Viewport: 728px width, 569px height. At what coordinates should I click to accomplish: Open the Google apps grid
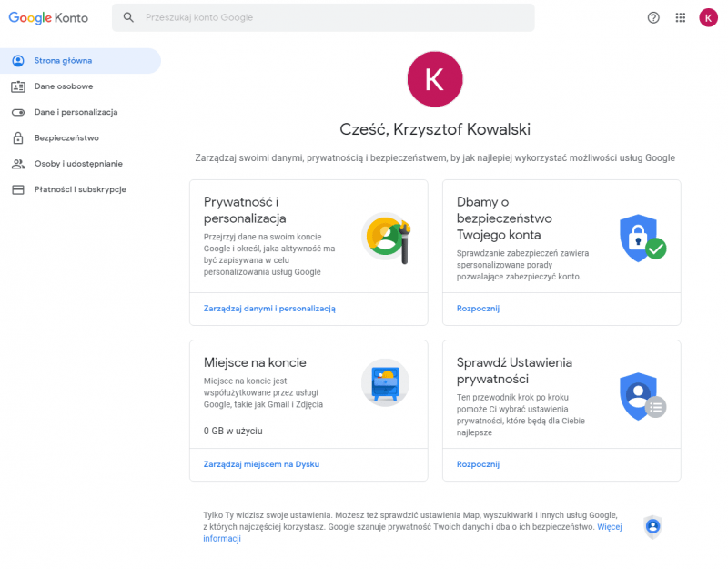681,17
